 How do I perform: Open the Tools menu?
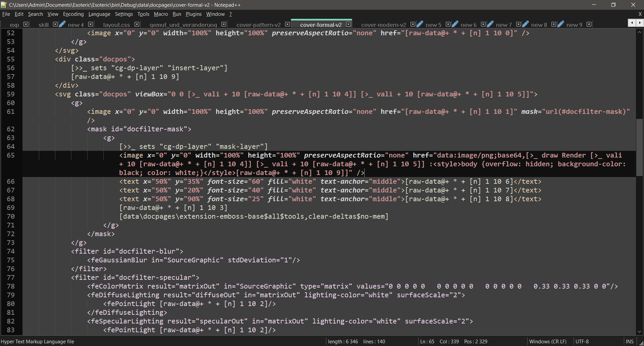tap(143, 14)
